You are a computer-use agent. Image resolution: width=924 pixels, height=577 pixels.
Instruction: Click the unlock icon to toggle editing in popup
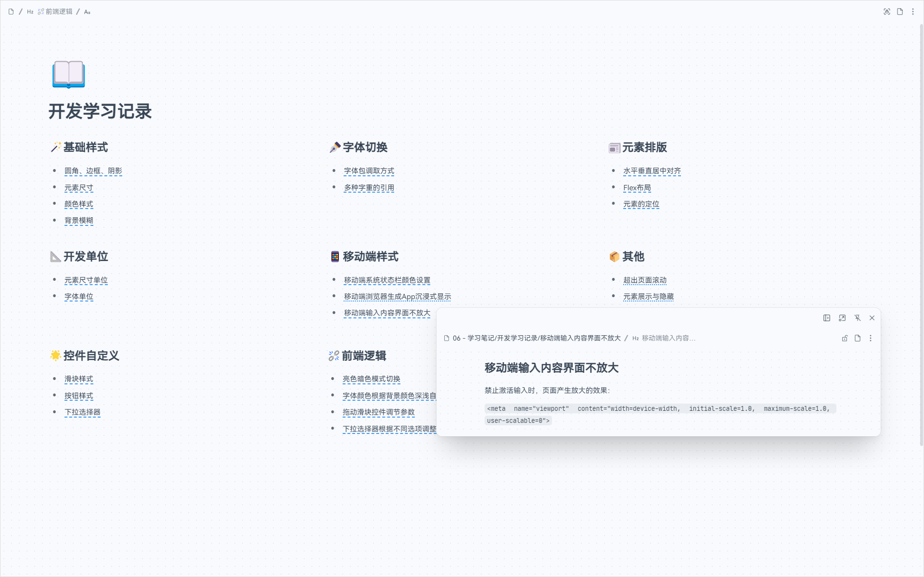point(845,338)
